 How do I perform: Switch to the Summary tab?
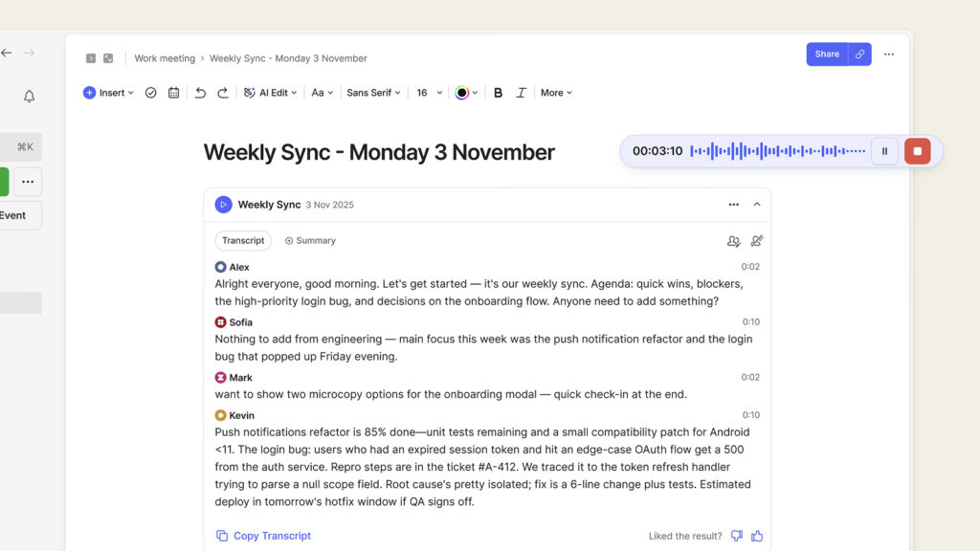click(x=310, y=241)
